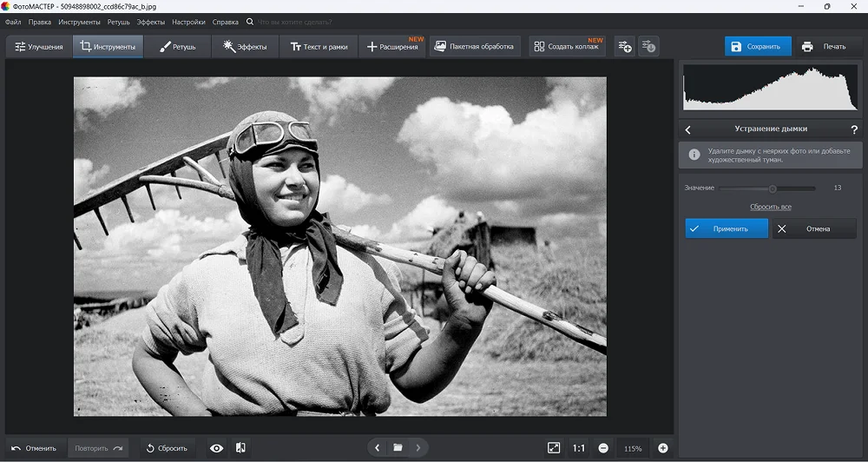Screen dimensions: 868x462
Task: Open the Эффекты menu in the menu bar
Action: pyautogui.click(x=150, y=21)
